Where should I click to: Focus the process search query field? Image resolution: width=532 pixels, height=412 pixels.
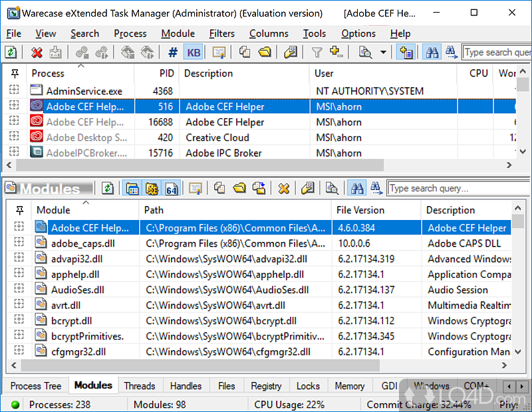[497, 52]
